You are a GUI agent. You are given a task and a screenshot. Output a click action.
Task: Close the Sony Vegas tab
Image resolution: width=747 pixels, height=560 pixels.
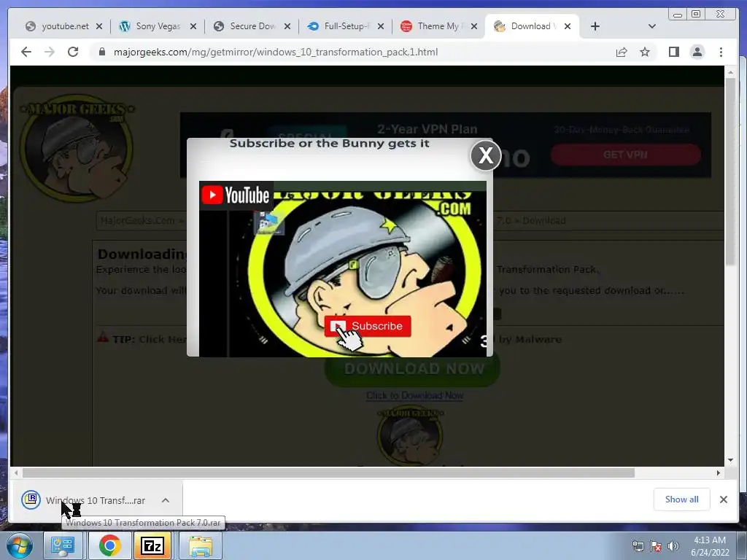pos(193,26)
